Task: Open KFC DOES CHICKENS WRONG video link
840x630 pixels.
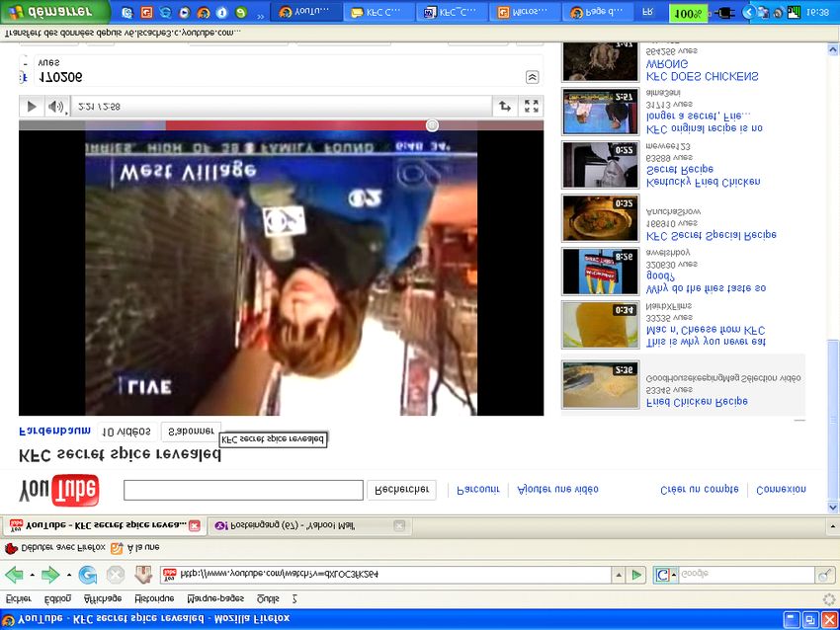Action: (703, 70)
